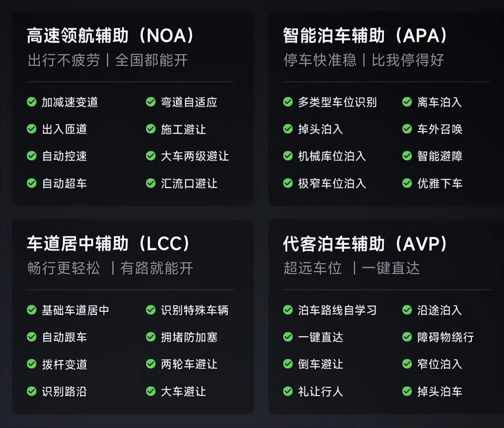Viewport: 504px width, 428px height.
Task: Click the 障碍物绕行 feature label
Action: point(445,337)
